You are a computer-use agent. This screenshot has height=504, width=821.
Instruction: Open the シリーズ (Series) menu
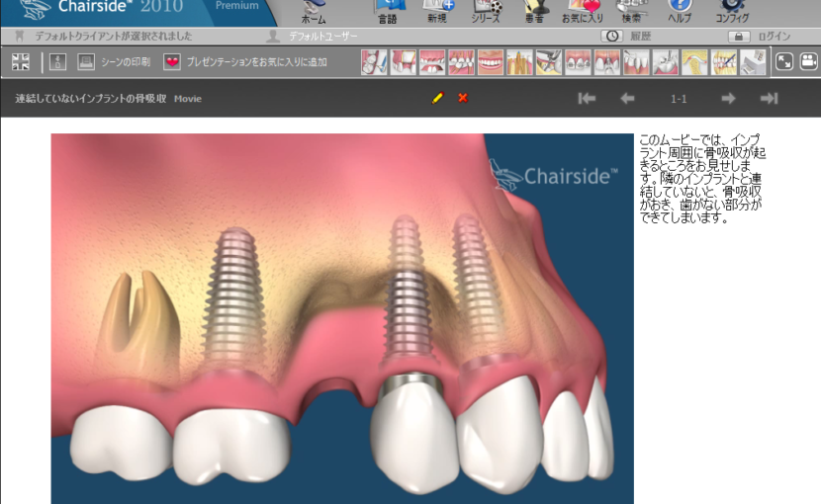click(486, 12)
